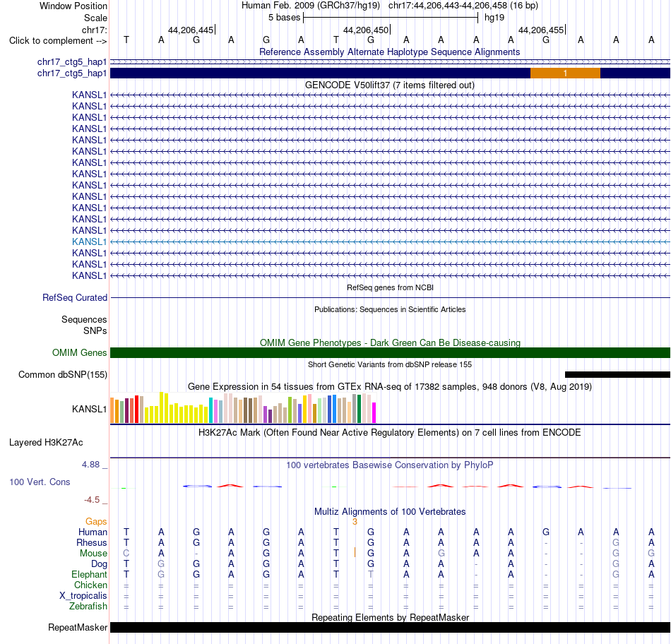Screen dimensions: 671x644
Task: Click the OMIM Gene Phenotypes track title
Action: (x=390, y=342)
